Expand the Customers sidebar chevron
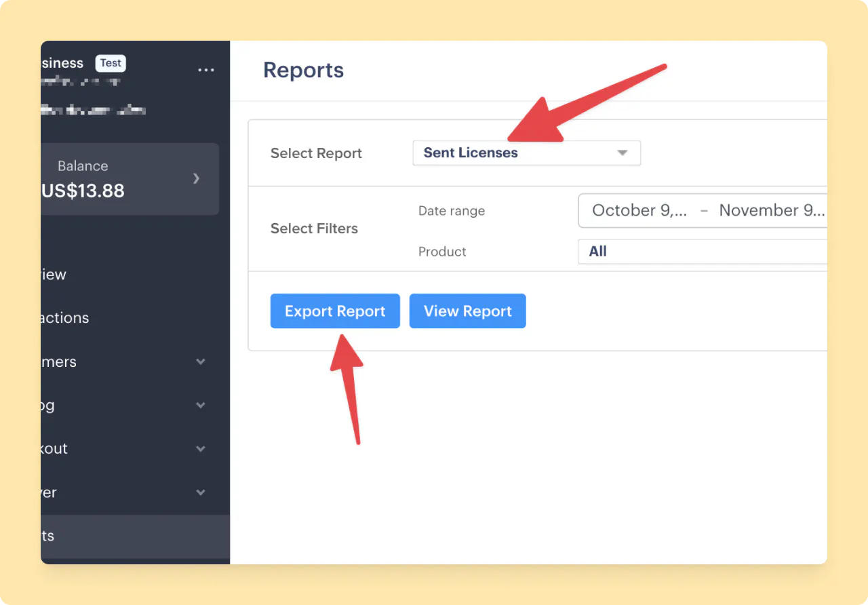 click(x=201, y=362)
